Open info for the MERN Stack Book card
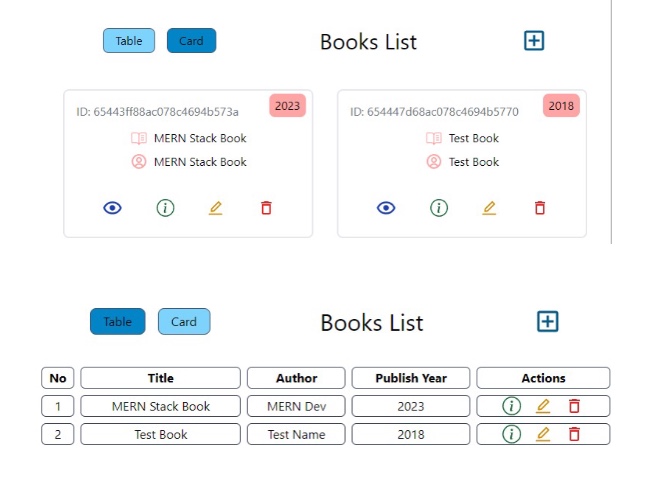 165,208
